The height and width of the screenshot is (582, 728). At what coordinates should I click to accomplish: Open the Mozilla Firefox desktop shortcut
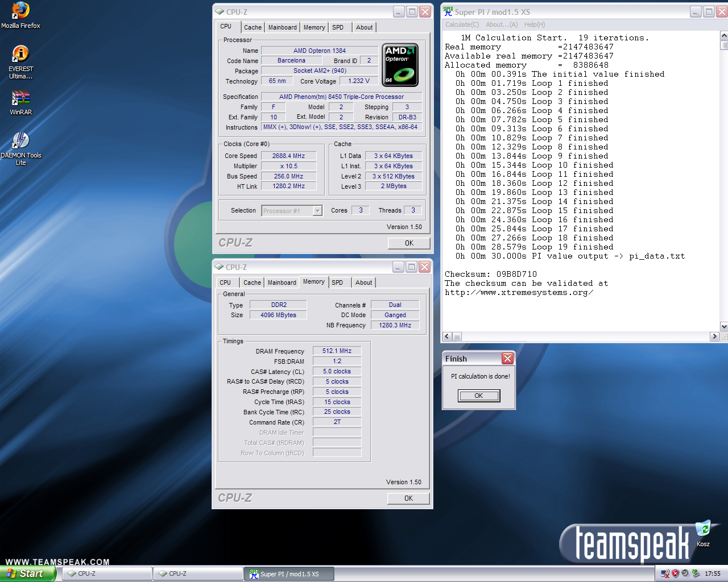(x=20, y=15)
